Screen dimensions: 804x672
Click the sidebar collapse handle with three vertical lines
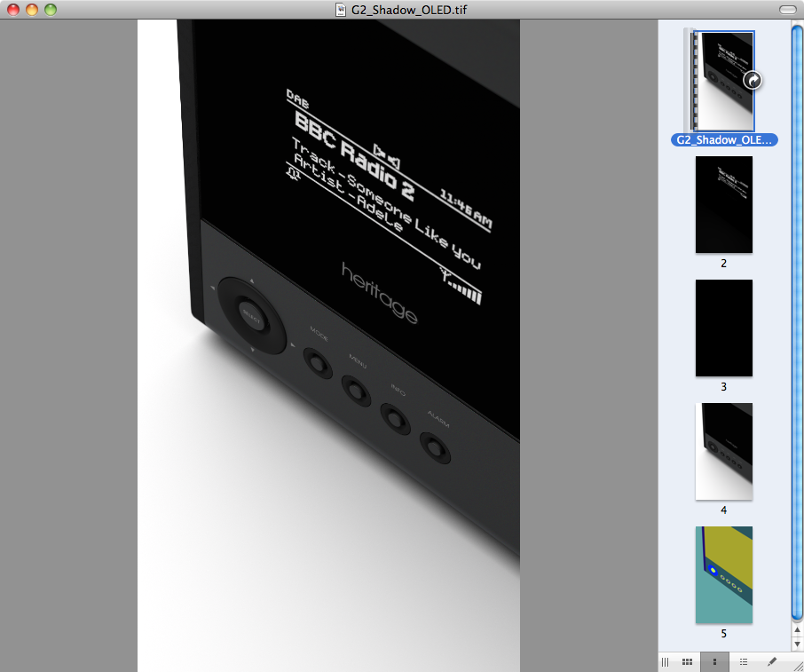point(665,661)
